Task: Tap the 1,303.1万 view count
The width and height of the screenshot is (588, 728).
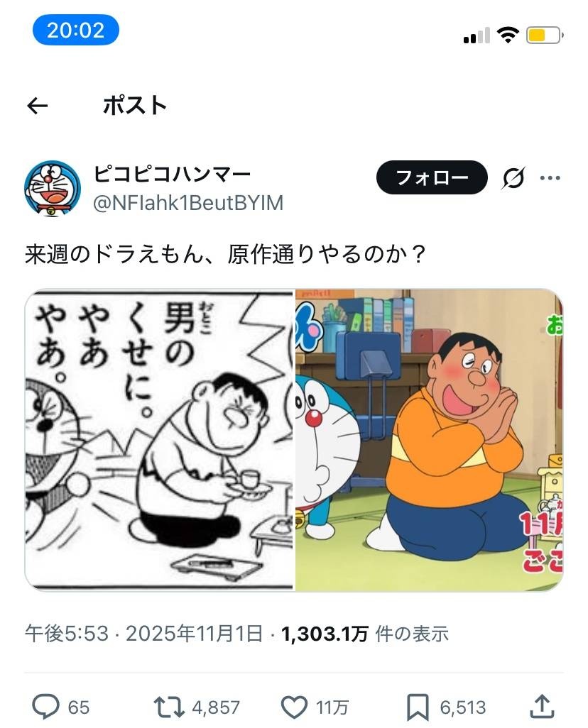Action: tap(325, 634)
